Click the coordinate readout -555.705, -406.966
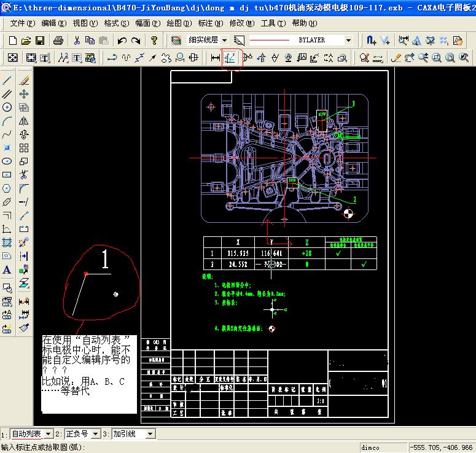Image resolution: width=476 pixels, height=453 pixels. [x=441, y=447]
